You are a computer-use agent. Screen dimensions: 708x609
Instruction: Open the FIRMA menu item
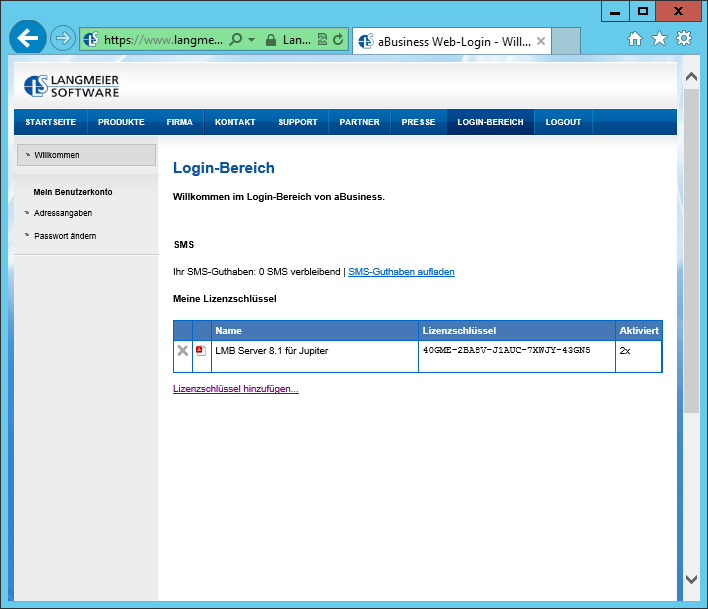(179, 122)
